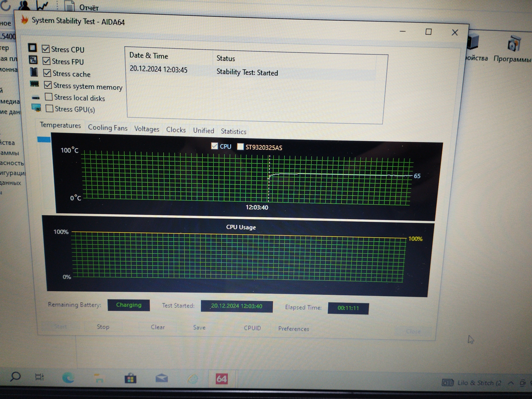Toggle the CPU temperature graph checkbox
This screenshot has width=532, height=399.
[214, 146]
